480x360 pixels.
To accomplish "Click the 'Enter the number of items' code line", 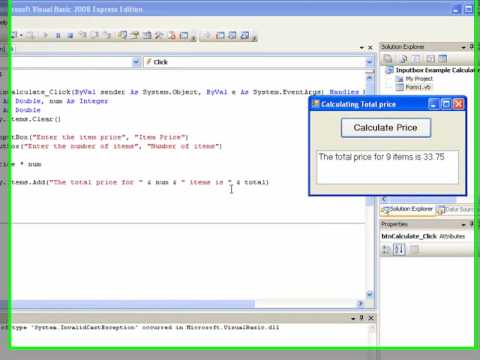I will (111, 146).
